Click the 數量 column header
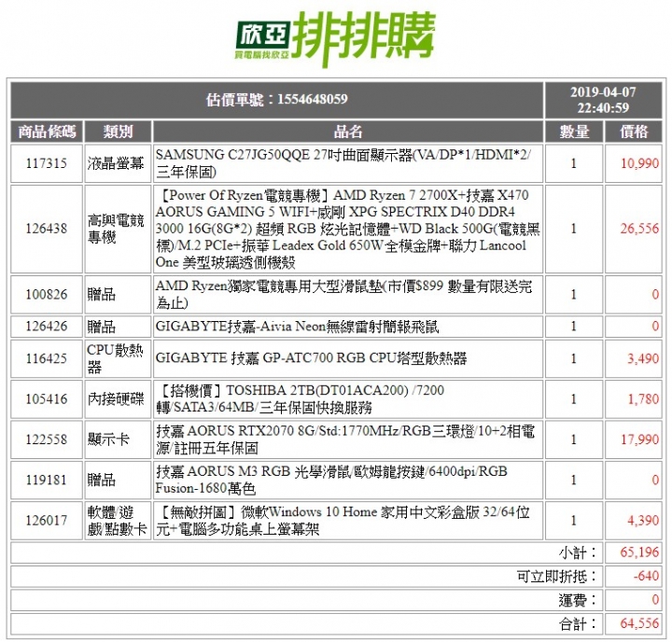 tap(574, 132)
